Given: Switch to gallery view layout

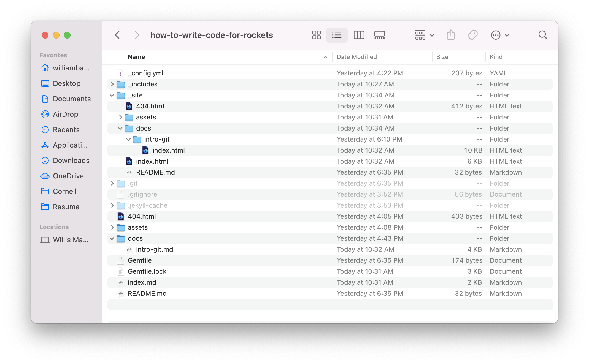Looking at the screenshot, I should click(379, 35).
